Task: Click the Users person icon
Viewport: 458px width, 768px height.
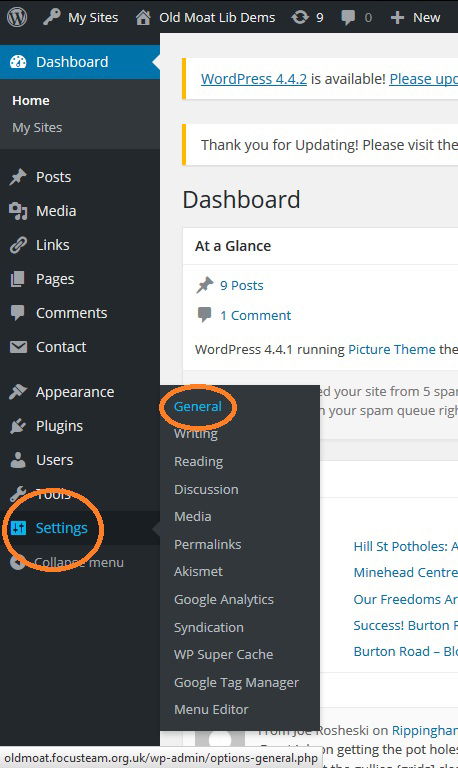Action: point(18,460)
